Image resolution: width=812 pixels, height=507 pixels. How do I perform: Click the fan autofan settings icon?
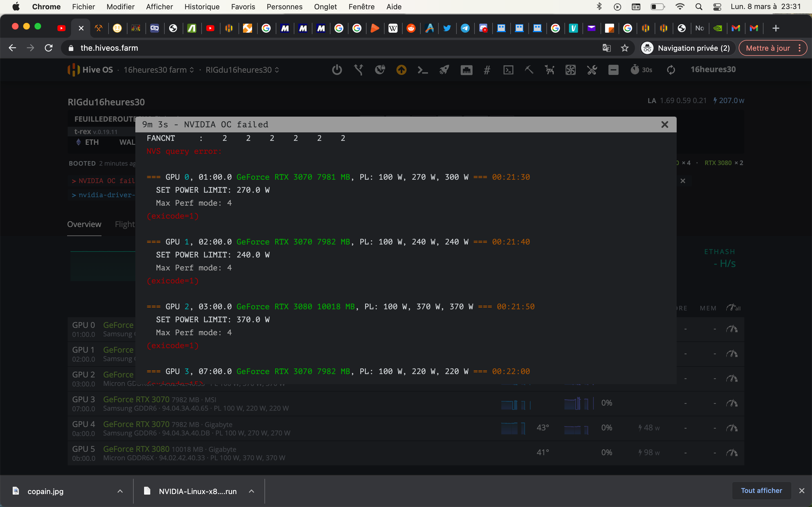pos(570,70)
